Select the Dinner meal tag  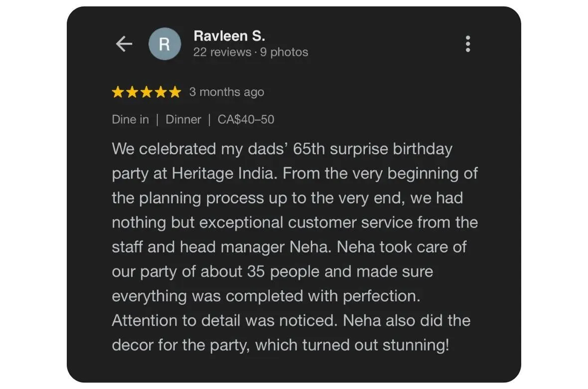pyautogui.click(x=183, y=119)
